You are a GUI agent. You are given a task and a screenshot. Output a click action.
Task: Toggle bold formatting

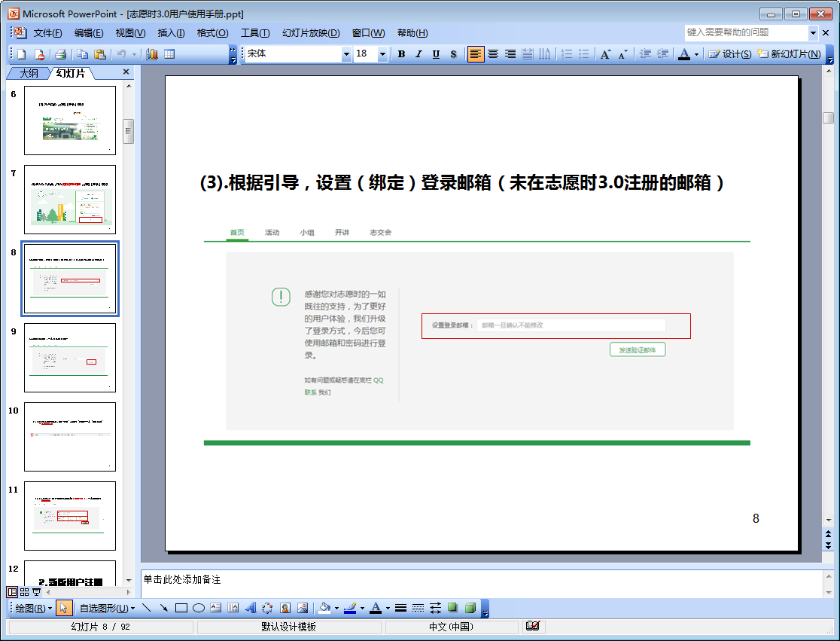(401, 54)
